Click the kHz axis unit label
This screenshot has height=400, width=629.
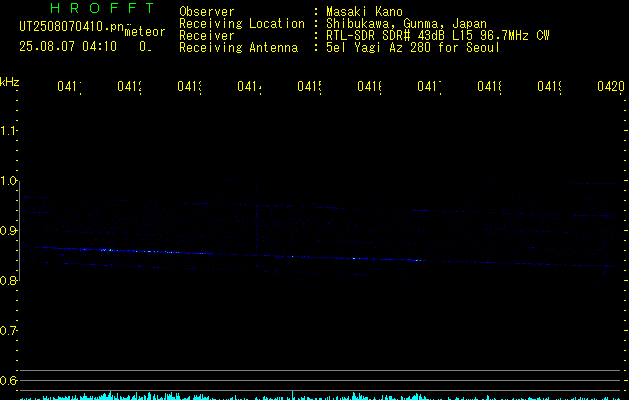(10, 82)
